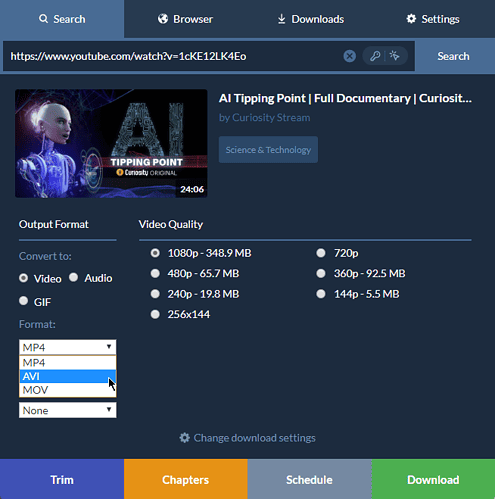The height and width of the screenshot is (499, 495).
Task: Click the cursor sparkle icon in the URL bar
Action: pos(394,56)
